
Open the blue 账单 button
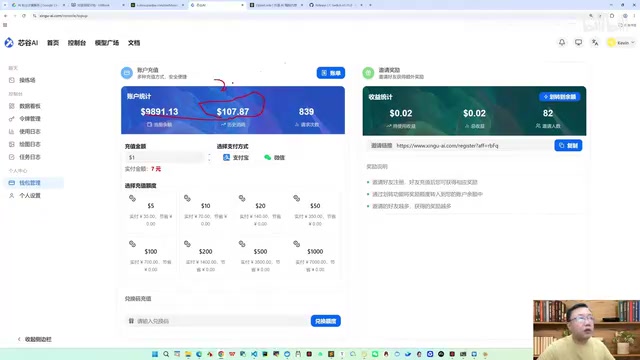click(331, 73)
